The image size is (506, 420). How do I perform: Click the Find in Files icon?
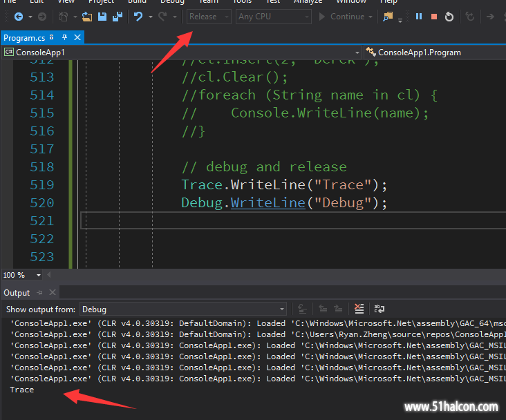coord(388,17)
